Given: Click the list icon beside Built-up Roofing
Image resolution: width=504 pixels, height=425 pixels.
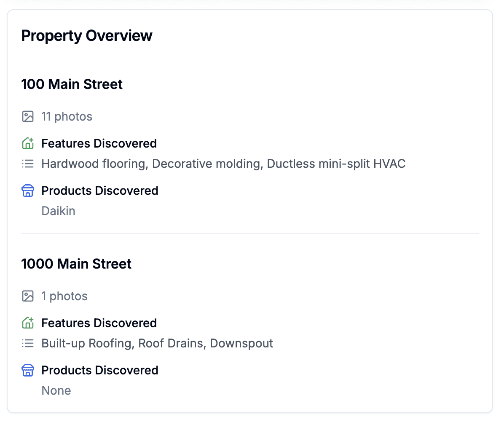Looking at the screenshot, I should [x=28, y=343].
